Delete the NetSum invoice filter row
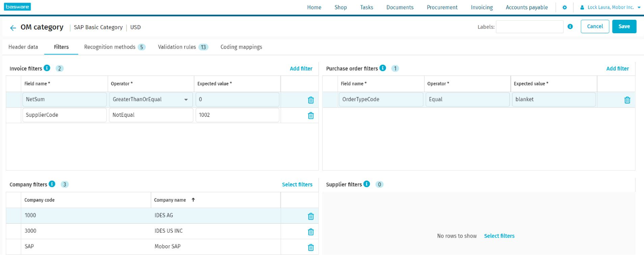This screenshot has height=261, width=644. tap(311, 100)
